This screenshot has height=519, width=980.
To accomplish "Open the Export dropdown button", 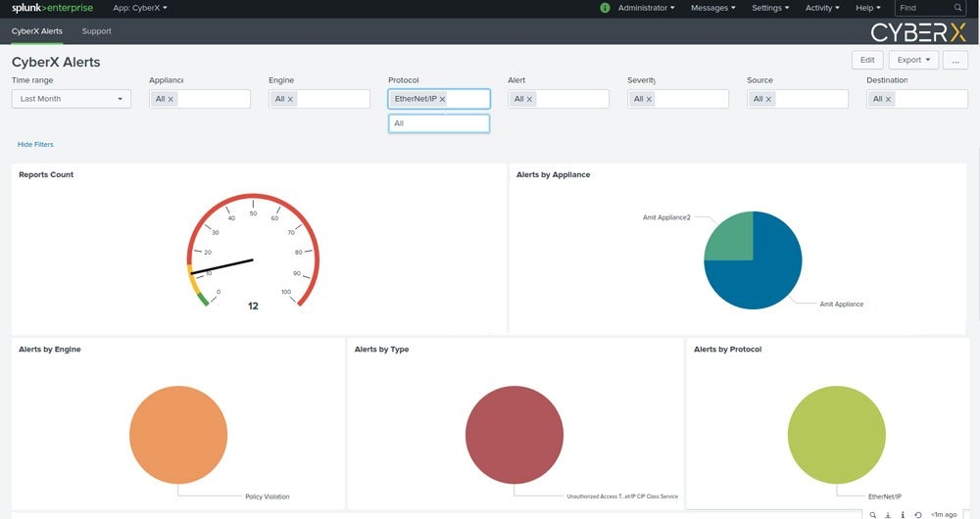I will click(x=913, y=60).
